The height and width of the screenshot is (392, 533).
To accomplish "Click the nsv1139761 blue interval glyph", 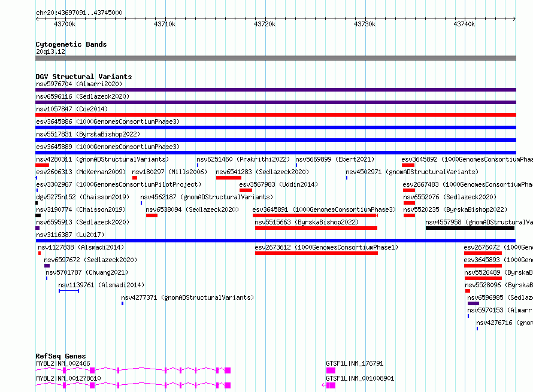I will click(69, 291).
